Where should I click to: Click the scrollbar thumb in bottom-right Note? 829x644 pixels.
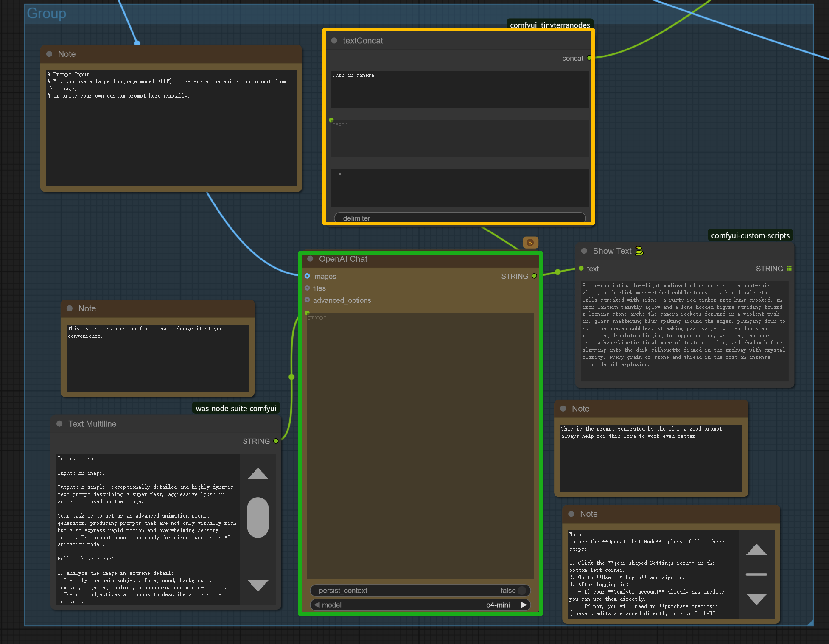(x=756, y=574)
